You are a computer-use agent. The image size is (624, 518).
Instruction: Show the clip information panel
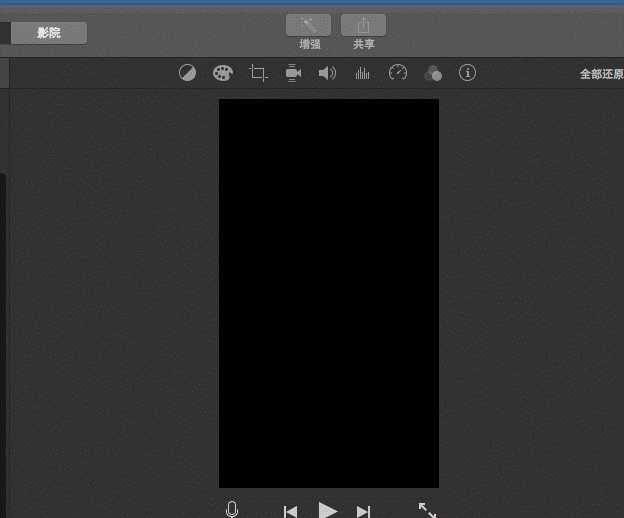point(467,73)
